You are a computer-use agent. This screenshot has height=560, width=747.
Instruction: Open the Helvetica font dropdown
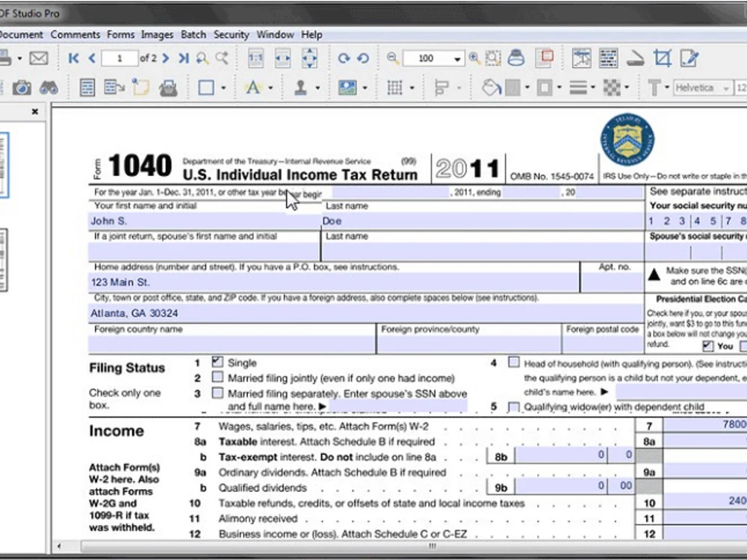725,87
